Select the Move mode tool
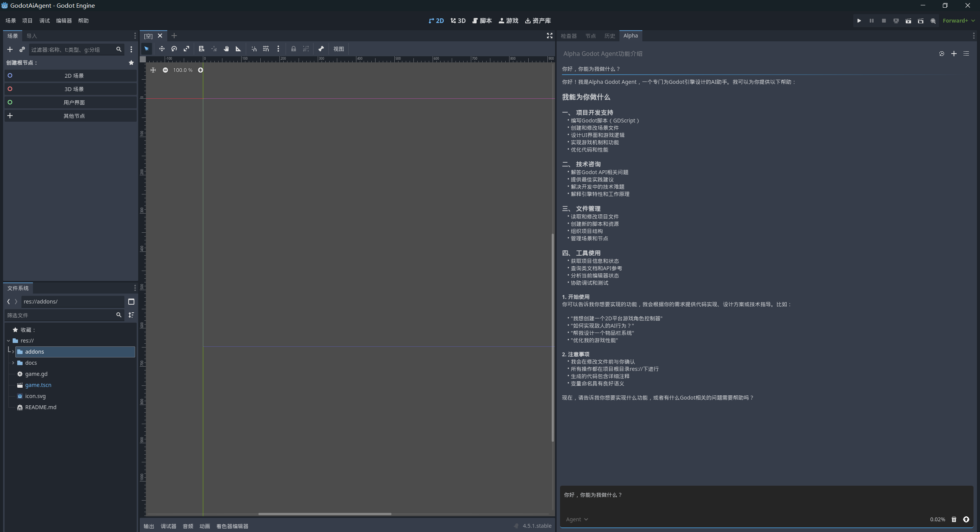The image size is (980, 532). pos(162,49)
